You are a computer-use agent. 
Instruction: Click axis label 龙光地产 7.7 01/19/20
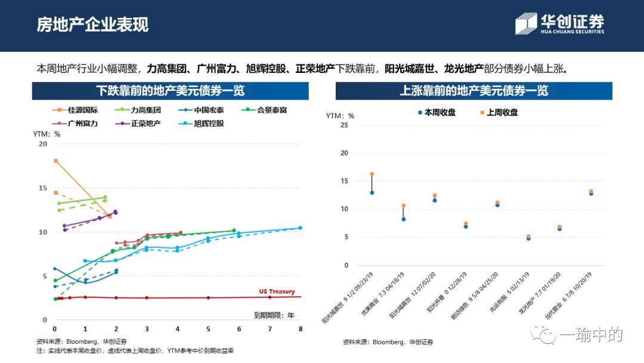point(540,294)
